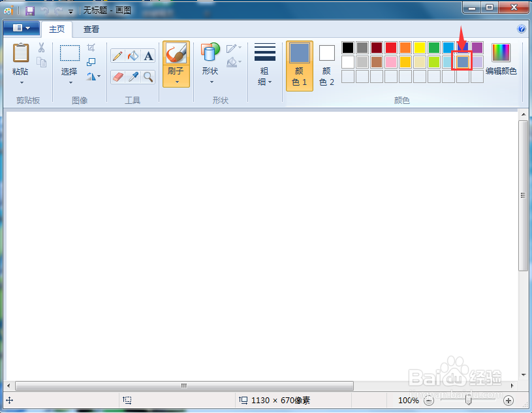Select Color 2 background button

[327, 66]
